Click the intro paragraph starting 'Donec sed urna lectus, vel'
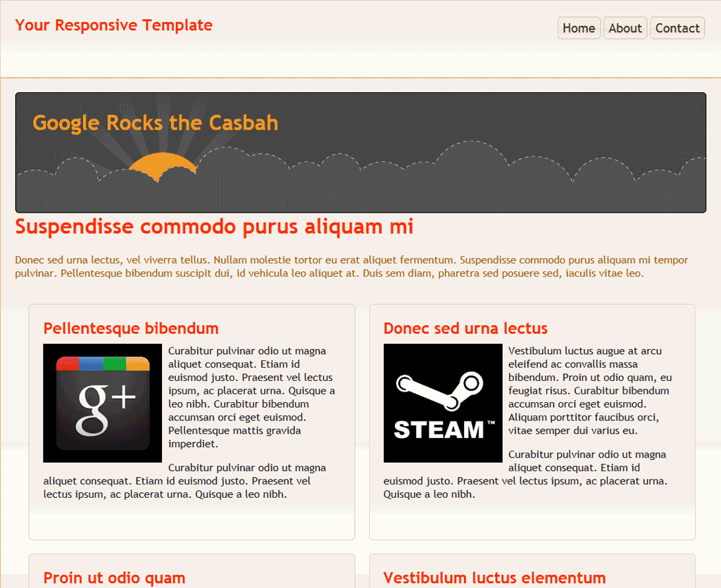This screenshot has width=721, height=588. tap(351, 267)
